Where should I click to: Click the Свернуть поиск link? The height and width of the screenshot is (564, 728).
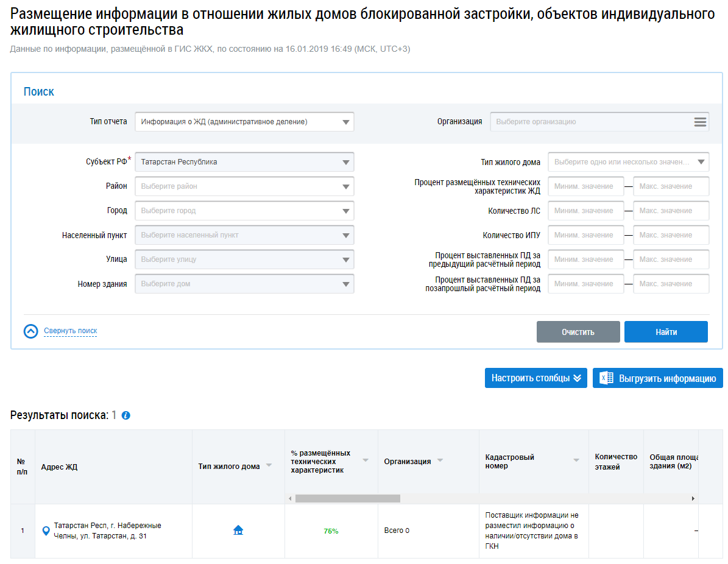[71, 331]
